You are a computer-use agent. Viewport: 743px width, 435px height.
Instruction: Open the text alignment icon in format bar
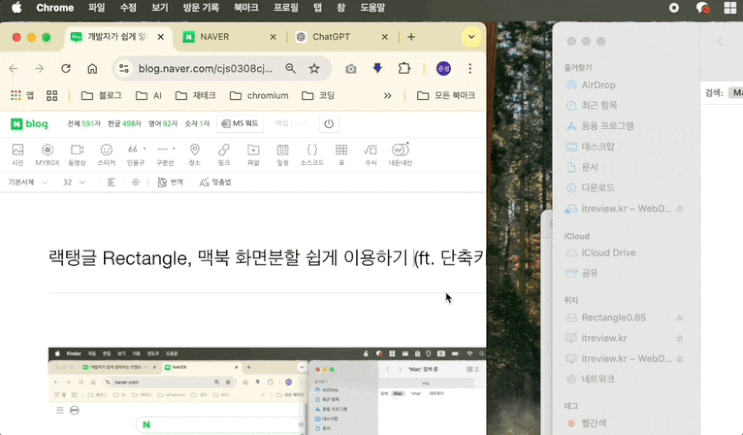(x=111, y=182)
